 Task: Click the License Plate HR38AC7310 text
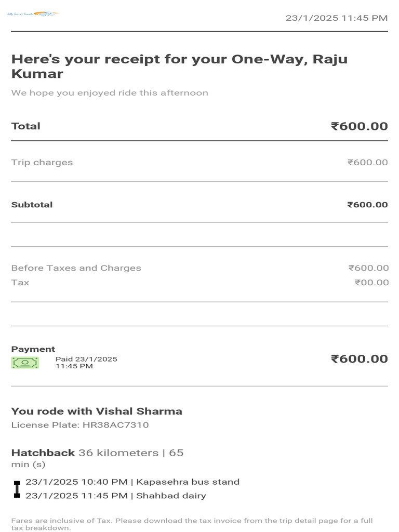pos(80,425)
